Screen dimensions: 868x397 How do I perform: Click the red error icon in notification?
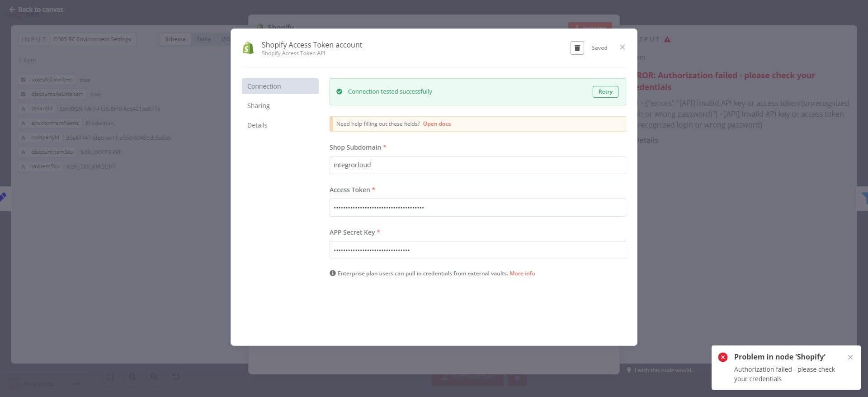point(723,357)
